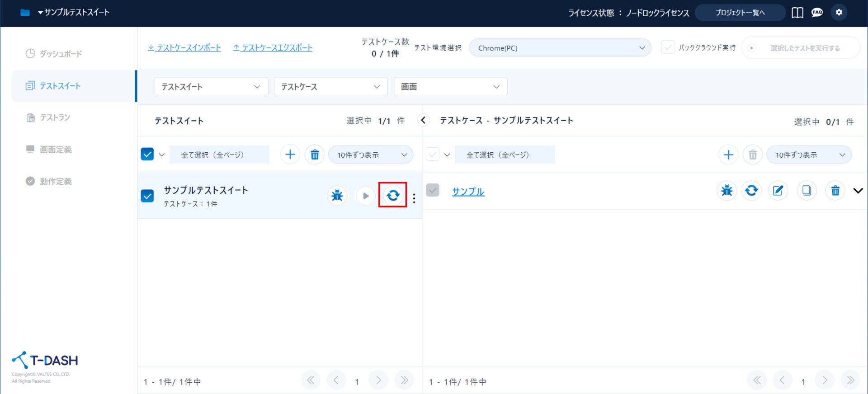Delete the サンプル test case with trash icon
The width and height of the screenshot is (868, 394).
tap(835, 191)
